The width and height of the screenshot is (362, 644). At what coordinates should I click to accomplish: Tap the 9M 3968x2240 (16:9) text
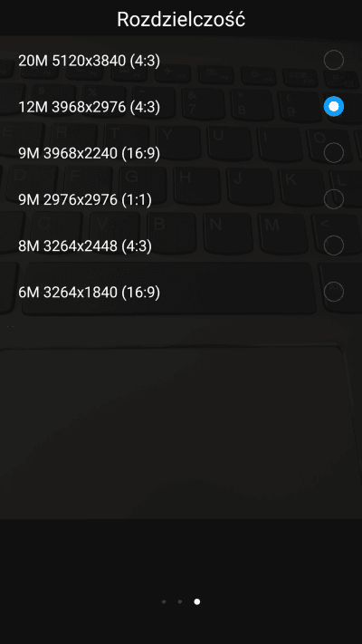pyautogui.click(x=89, y=154)
